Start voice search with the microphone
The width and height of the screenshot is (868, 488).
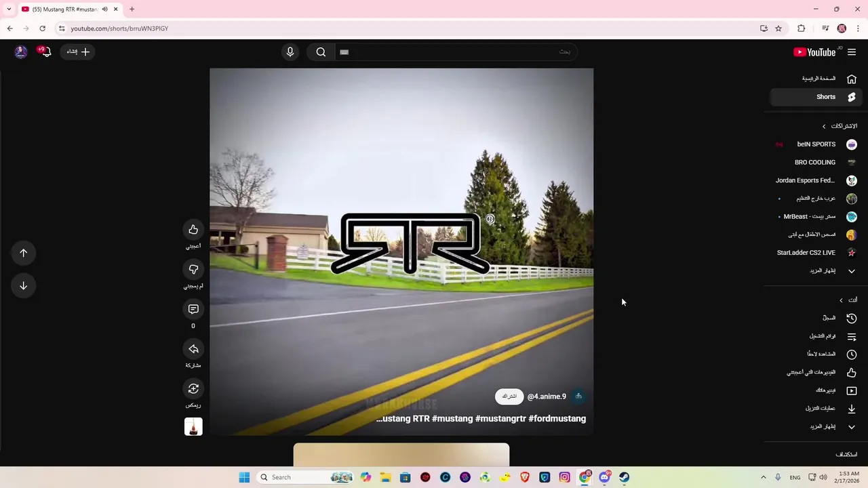pyautogui.click(x=290, y=52)
